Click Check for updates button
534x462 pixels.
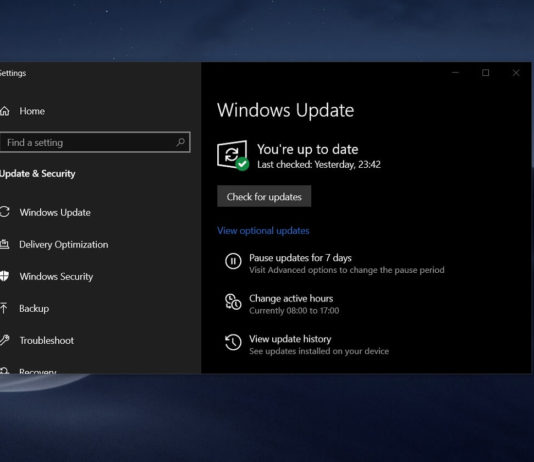(x=264, y=196)
